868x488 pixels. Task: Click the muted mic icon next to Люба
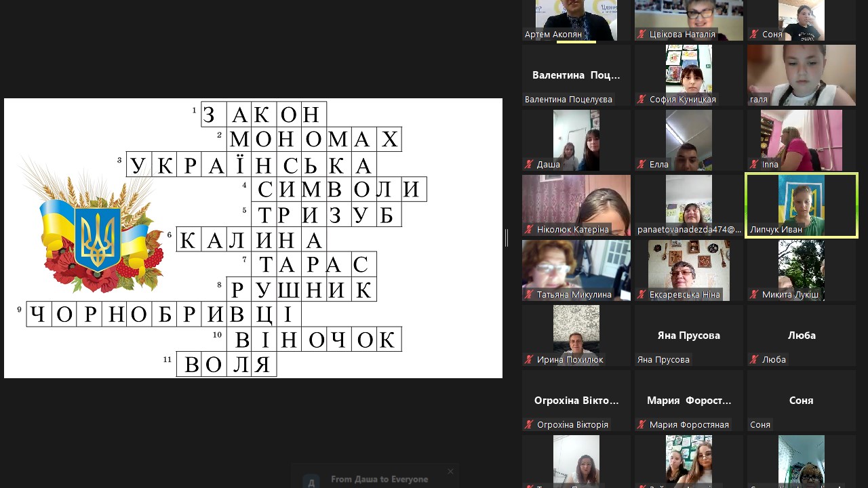click(753, 359)
